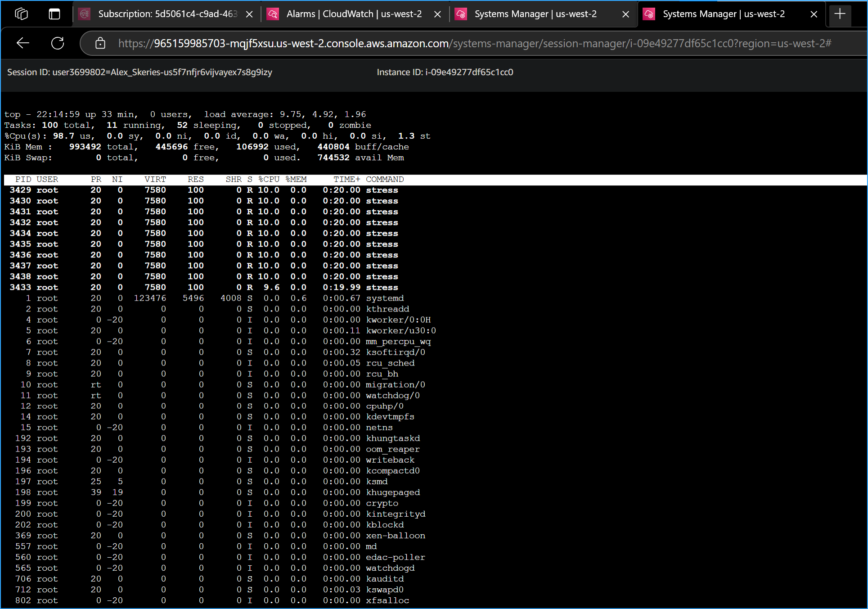Image resolution: width=868 pixels, height=609 pixels.
Task: Open a new tab with the plus button
Action: coord(839,14)
